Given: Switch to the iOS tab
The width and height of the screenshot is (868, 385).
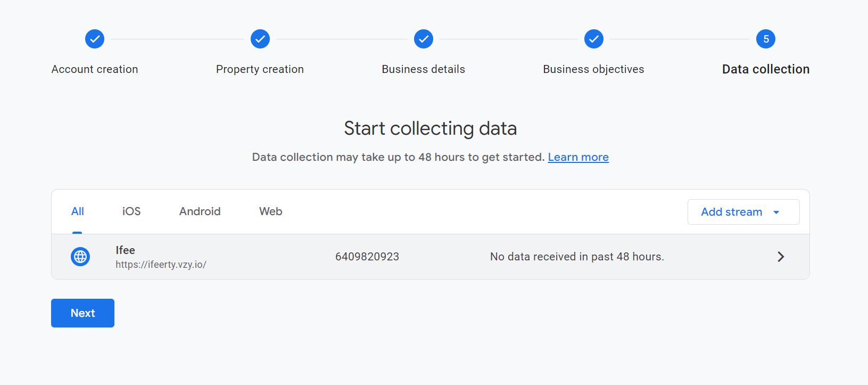Looking at the screenshot, I should click(131, 211).
